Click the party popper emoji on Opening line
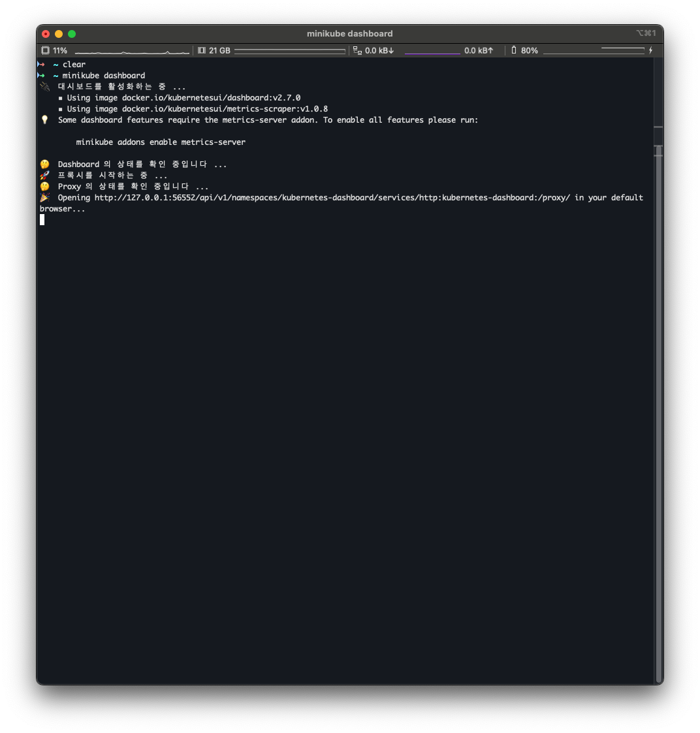The image size is (700, 733). point(44,197)
